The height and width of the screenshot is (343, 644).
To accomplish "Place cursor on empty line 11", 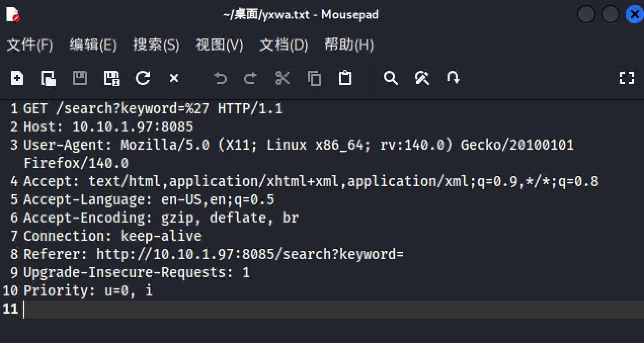I will [x=203, y=309].
